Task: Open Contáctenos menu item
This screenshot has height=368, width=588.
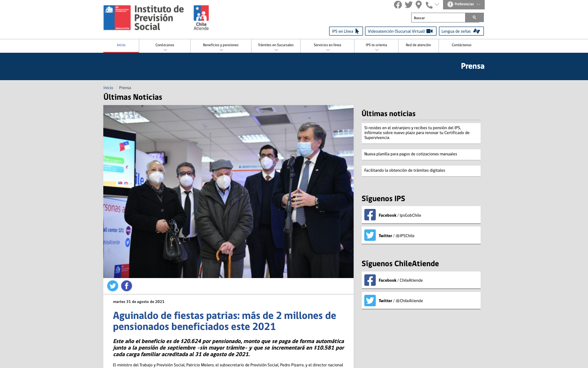Action: click(x=461, y=45)
